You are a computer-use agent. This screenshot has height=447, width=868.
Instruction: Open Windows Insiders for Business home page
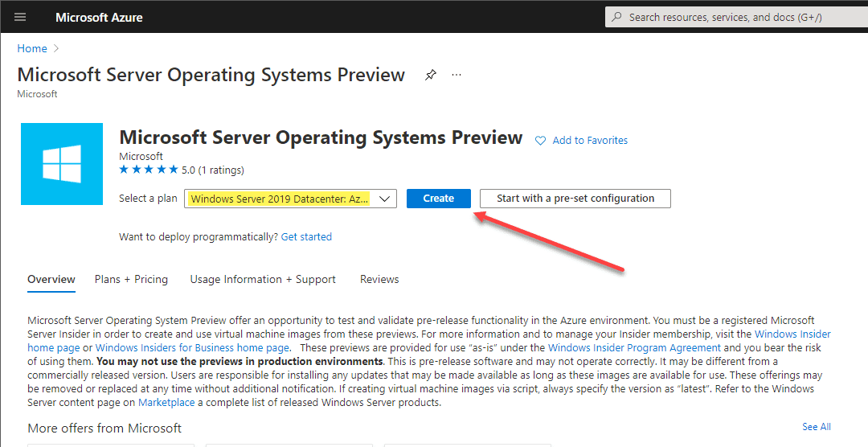192,348
